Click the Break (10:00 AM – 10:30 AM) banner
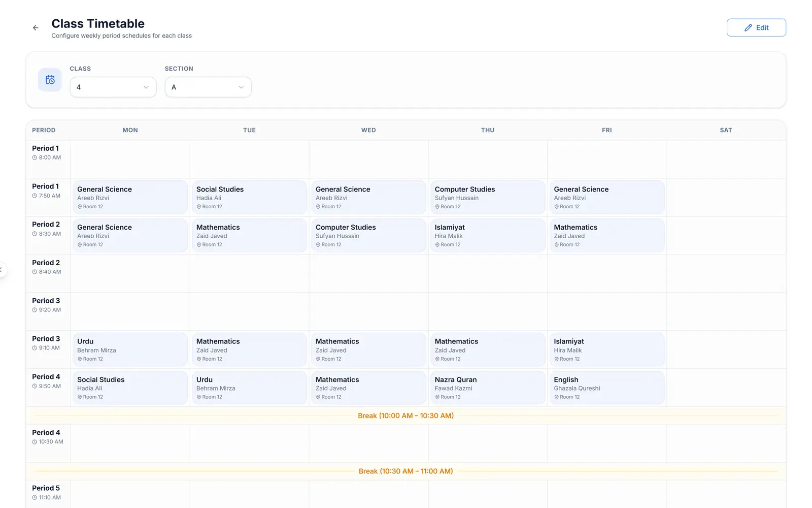The height and width of the screenshot is (508, 812). pos(405,416)
